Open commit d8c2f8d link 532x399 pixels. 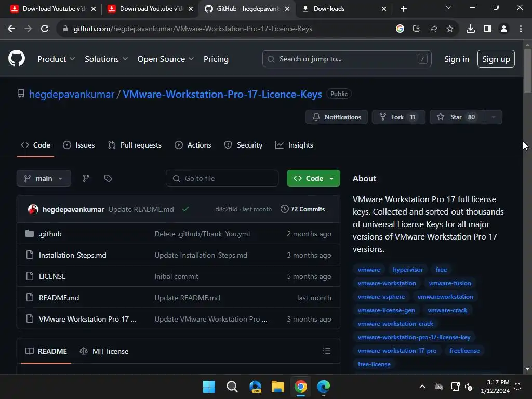(226, 209)
